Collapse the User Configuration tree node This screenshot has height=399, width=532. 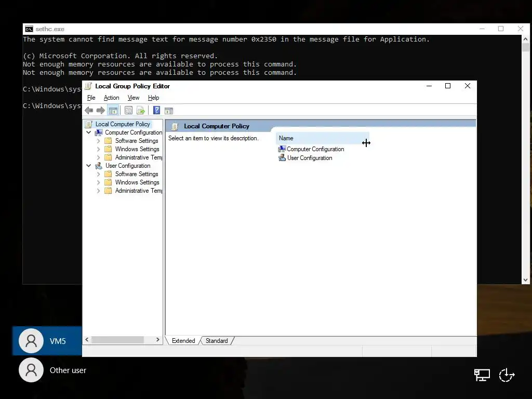pyautogui.click(x=88, y=166)
